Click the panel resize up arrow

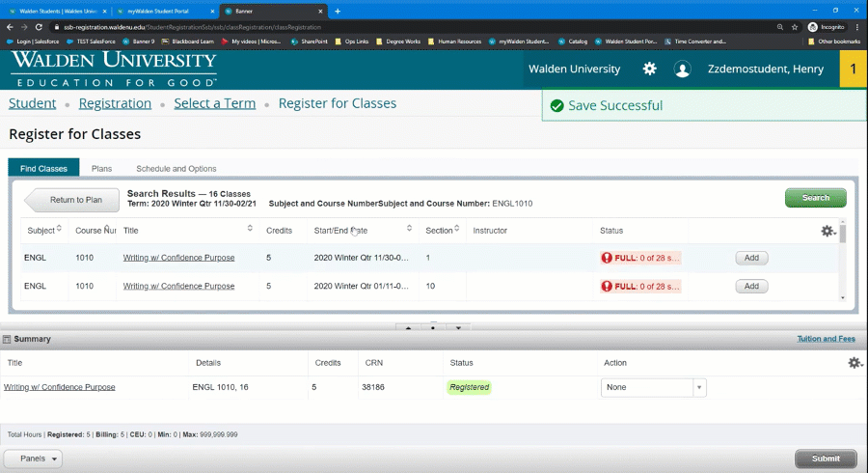tap(409, 328)
